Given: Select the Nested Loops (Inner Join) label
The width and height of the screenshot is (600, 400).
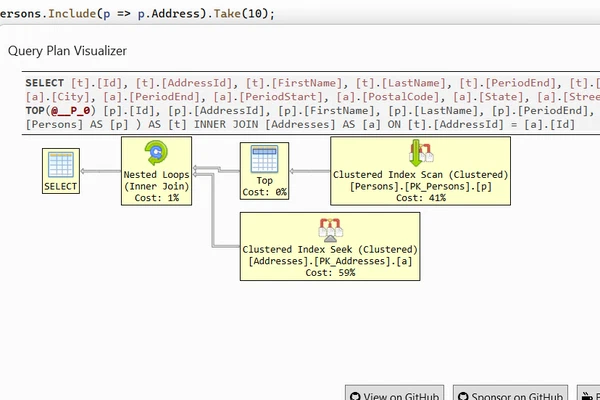Looking at the screenshot, I should coord(157,180).
